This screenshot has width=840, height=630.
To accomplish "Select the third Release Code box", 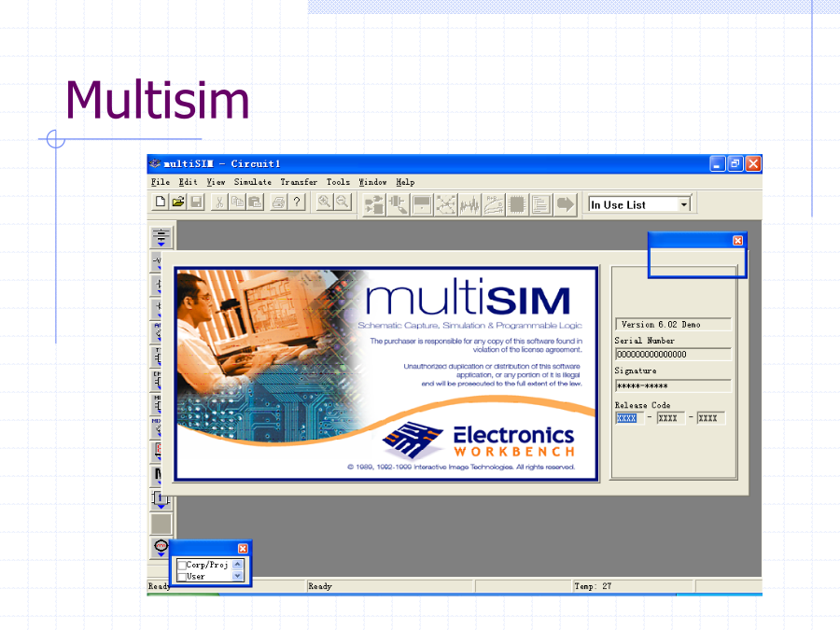I will [711, 418].
